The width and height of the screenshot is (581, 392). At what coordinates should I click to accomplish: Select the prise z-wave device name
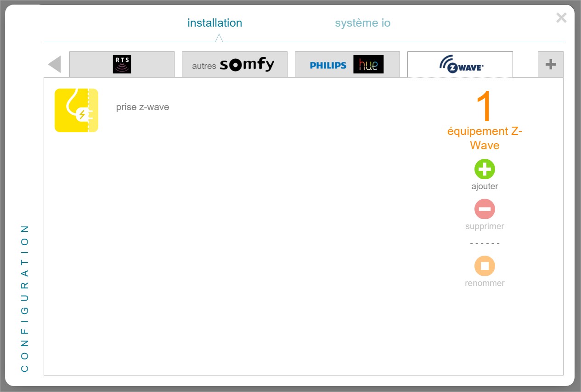[142, 107]
